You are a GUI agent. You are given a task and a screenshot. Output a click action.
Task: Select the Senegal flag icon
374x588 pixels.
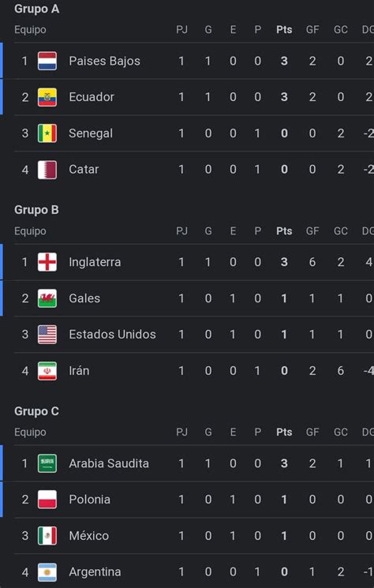point(47,133)
